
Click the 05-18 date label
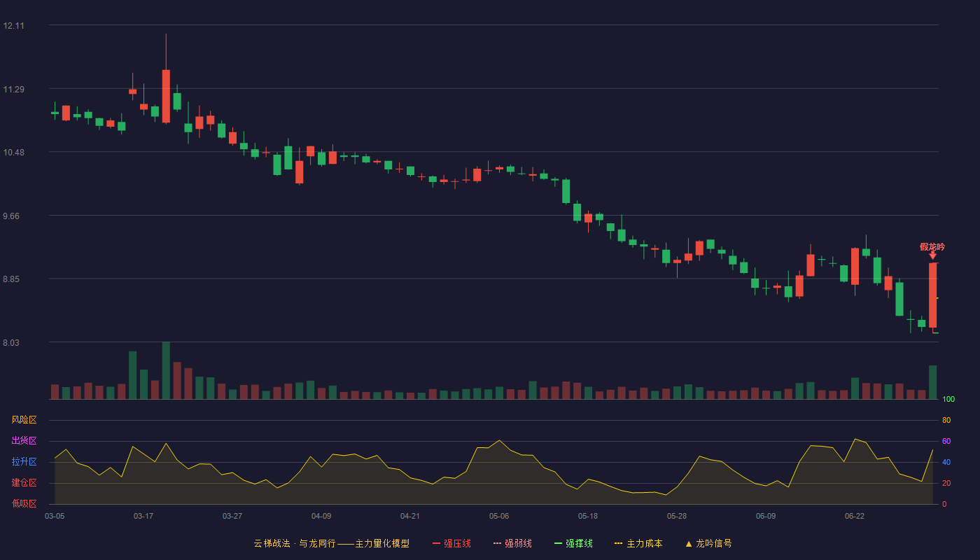(588, 516)
